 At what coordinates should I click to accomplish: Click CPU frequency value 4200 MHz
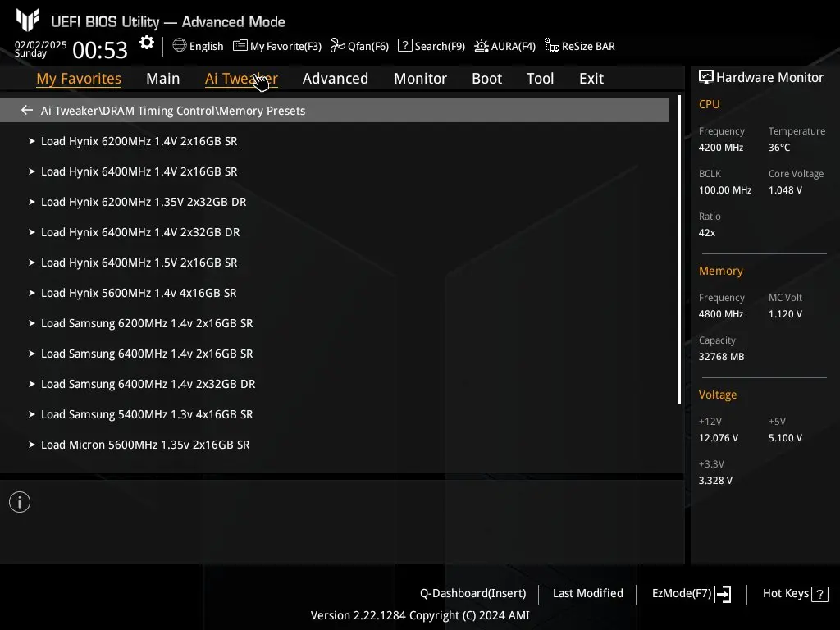720,148
